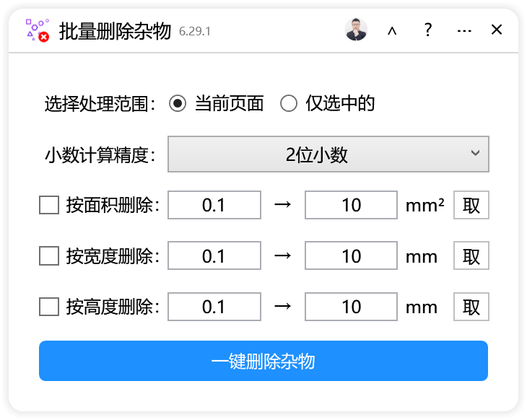Focus the width minimum 0.1 field
Screen dimensions: 527x420
214,255
